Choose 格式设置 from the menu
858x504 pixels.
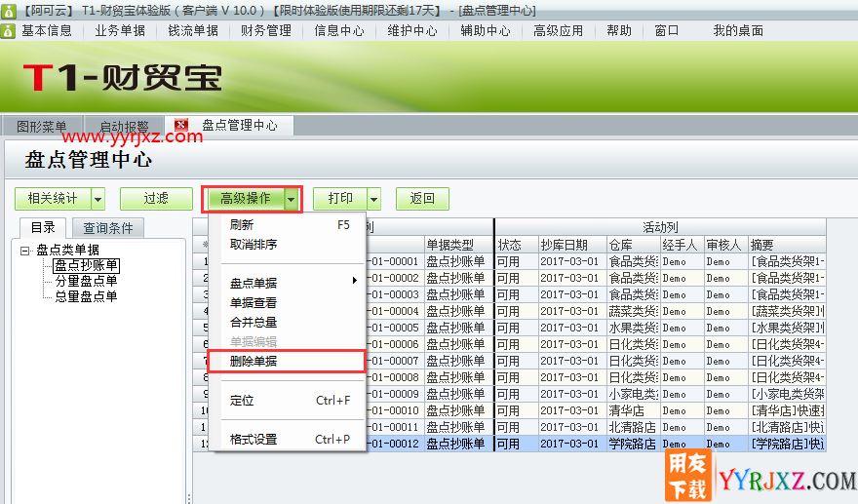288,440
